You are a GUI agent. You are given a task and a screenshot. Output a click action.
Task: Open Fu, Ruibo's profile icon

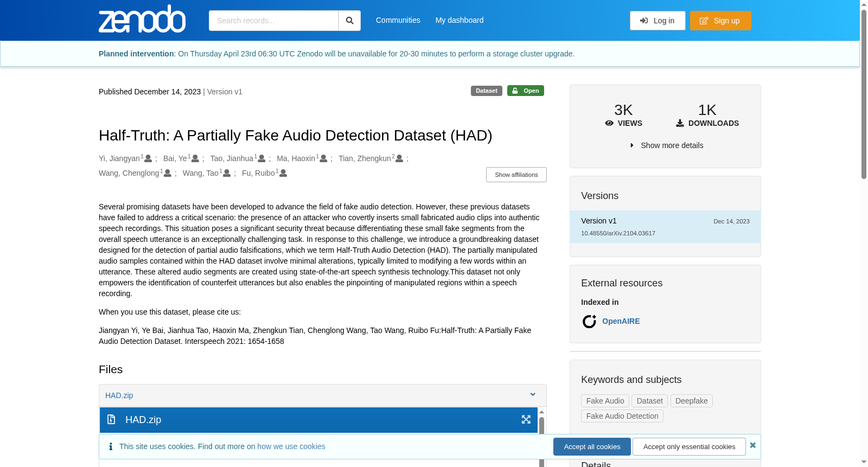point(283,173)
